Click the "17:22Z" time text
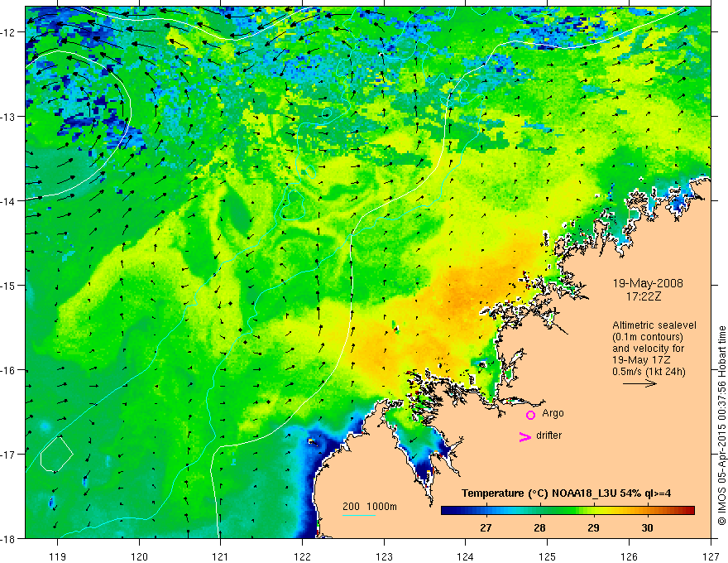 [x=644, y=296]
